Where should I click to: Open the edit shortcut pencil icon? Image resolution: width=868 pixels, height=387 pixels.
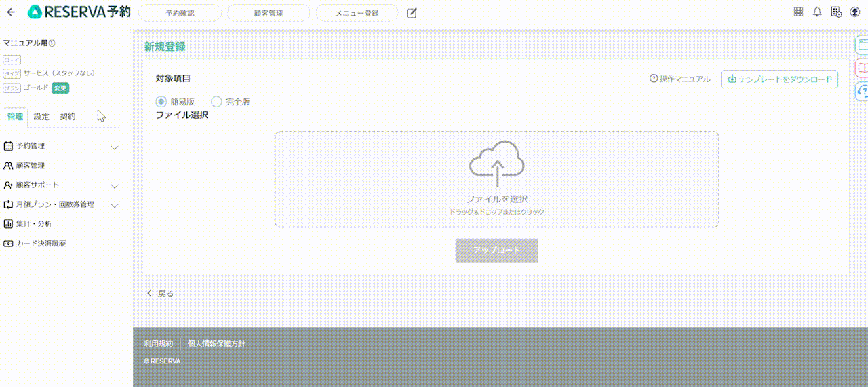point(412,13)
